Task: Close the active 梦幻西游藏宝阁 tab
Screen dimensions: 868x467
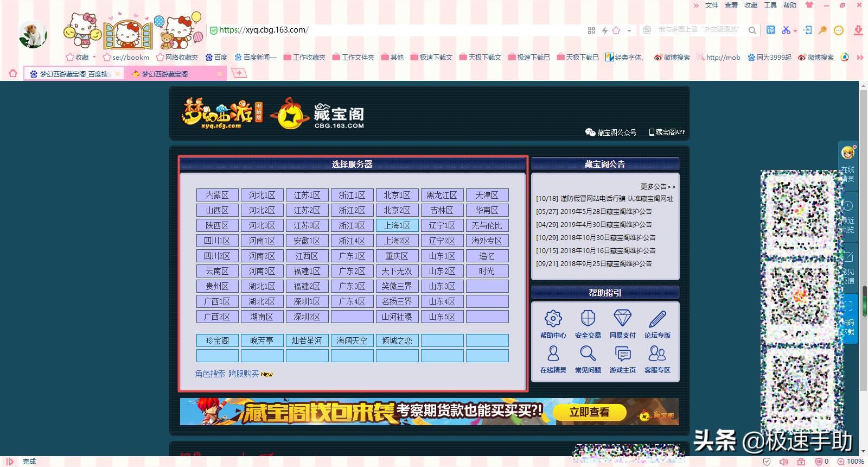Action: tap(220, 74)
